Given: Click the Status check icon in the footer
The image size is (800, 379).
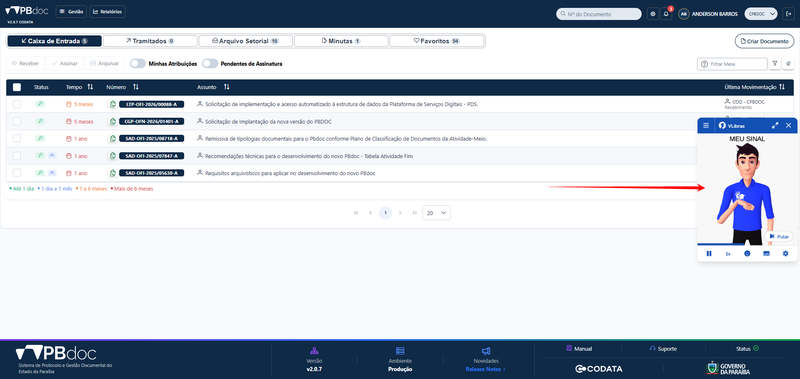Looking at the screenshot, I should pyautogui.click(x=756, y=348).
